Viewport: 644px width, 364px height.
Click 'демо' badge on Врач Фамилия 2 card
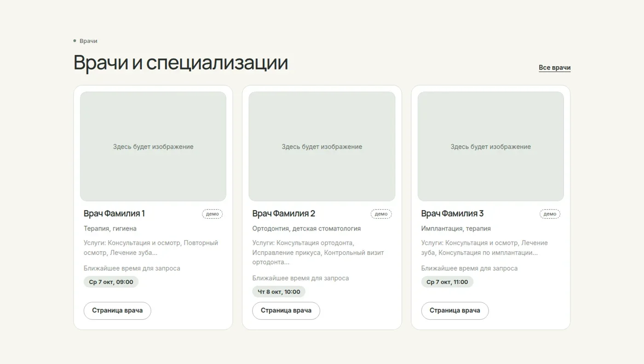[x=381, y=214]
